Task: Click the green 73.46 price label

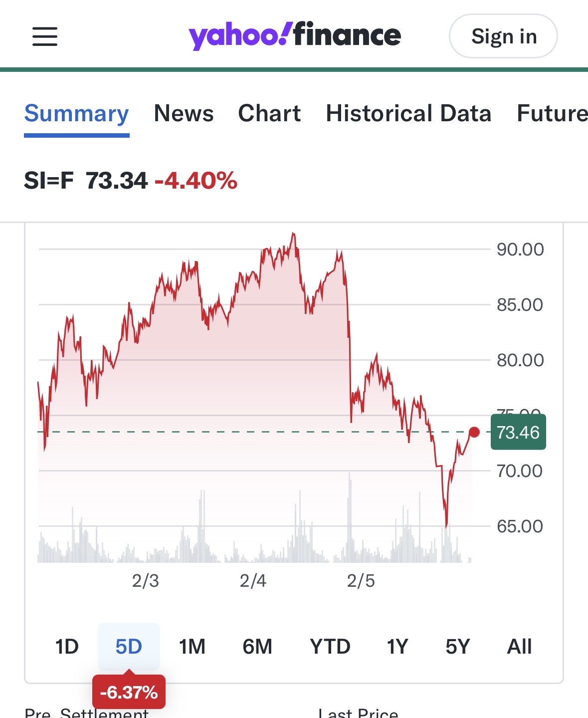Action: click(x=518, y=432)
